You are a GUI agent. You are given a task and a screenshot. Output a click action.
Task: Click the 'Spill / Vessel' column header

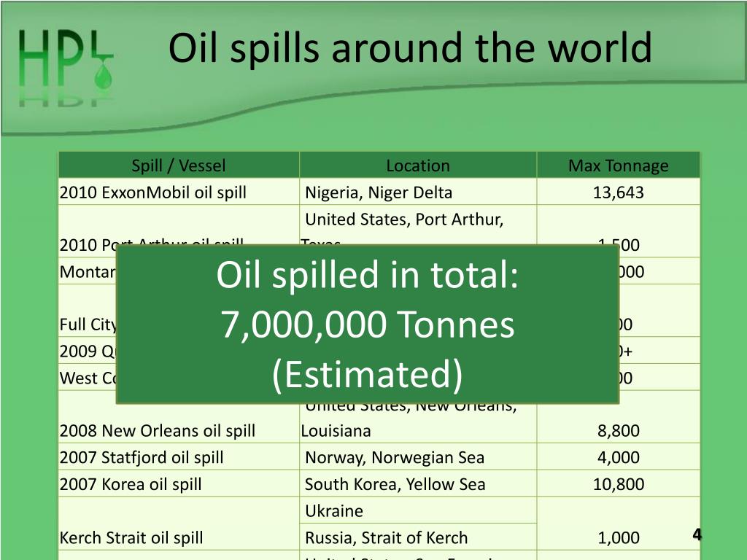(179, 166)
